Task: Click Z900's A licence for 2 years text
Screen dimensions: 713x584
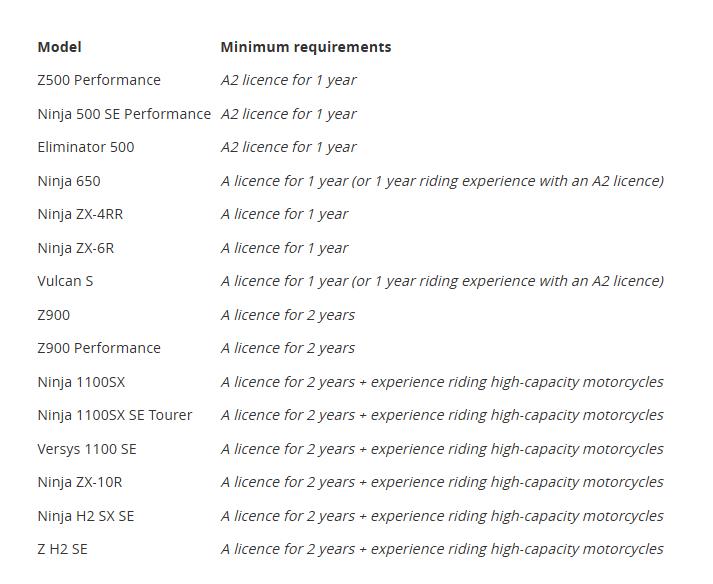Action: click(x=288, y=315)
